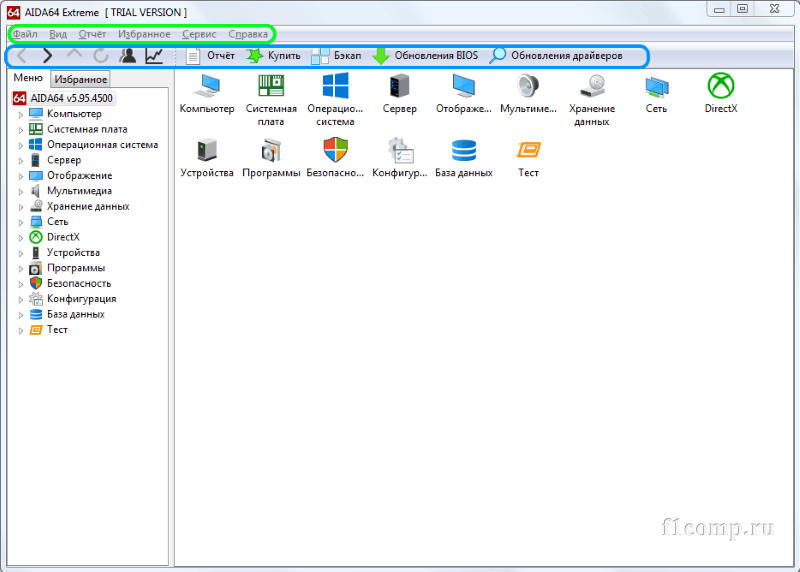Open the Операционная система Windows-logo icon in pane
Image resolution: width=800 pixels, height=572 pixels.
(335, 86)
